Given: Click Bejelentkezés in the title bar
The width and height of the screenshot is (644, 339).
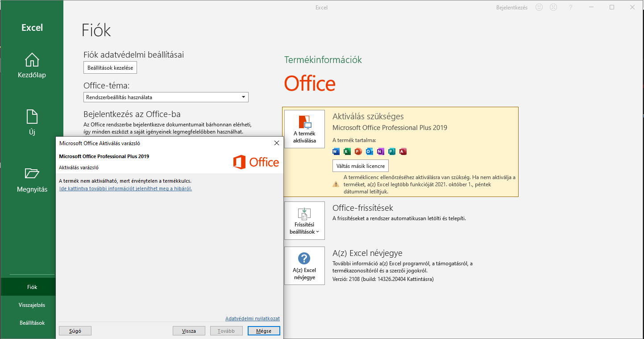Looking at the screenshot, I should (x=512, y=7).
